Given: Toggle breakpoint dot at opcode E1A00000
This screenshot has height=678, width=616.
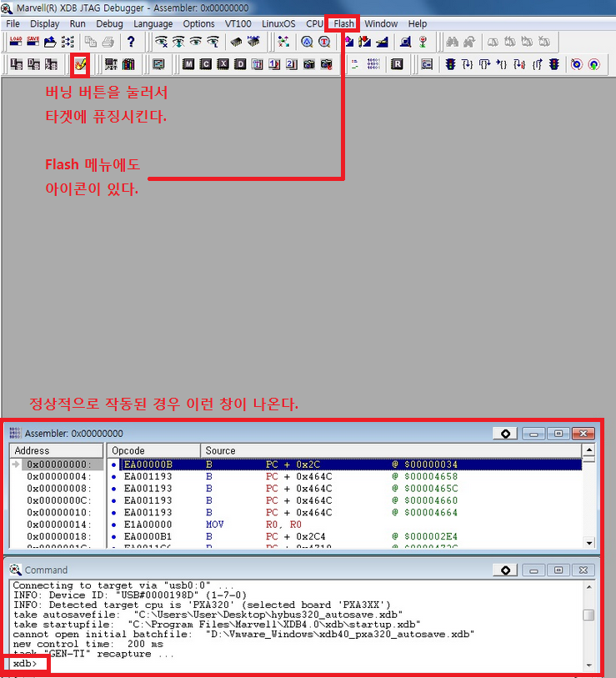Looking at the screenshot, I should 113,525.
